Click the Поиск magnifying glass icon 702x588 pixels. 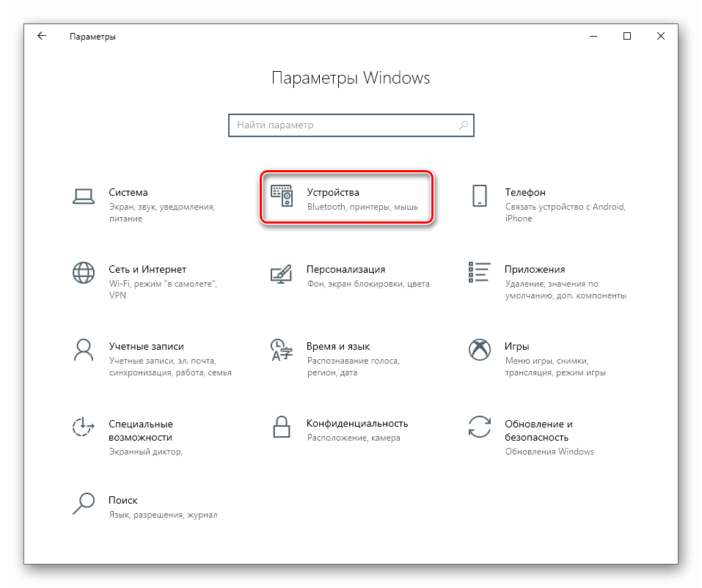tap(84, 504)
